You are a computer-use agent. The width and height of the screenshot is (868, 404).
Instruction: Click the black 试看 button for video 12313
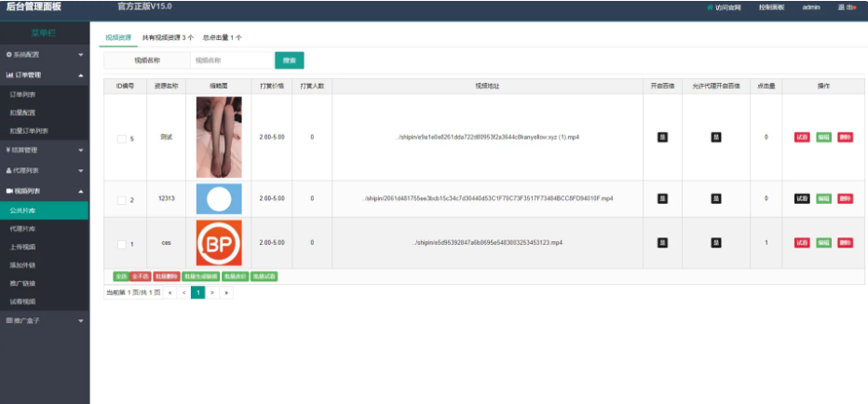point(802,198)
